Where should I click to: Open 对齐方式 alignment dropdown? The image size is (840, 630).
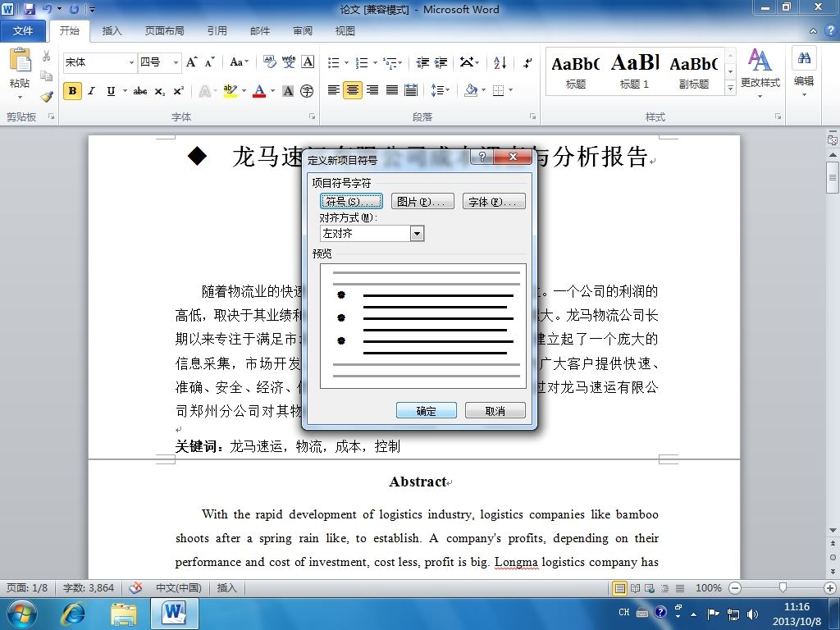click(416, 234)
